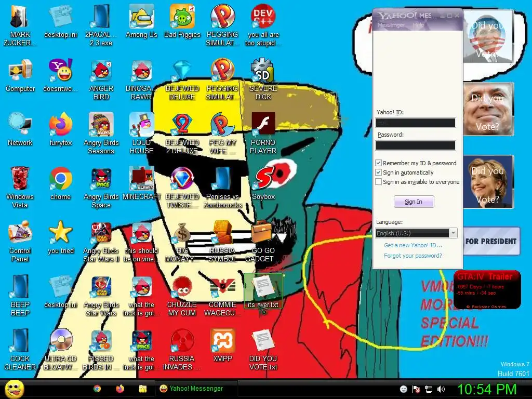Viewport: 532px width, 399px height.
Task: Click the Yahoo smiley 'doesntwo...' icon
Action: 60,75
